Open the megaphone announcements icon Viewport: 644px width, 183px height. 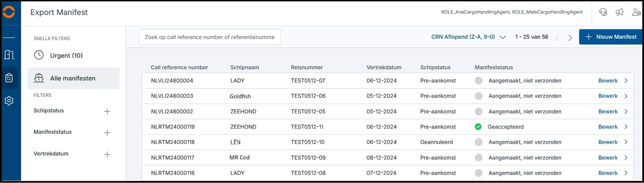[x=620, y=12]
